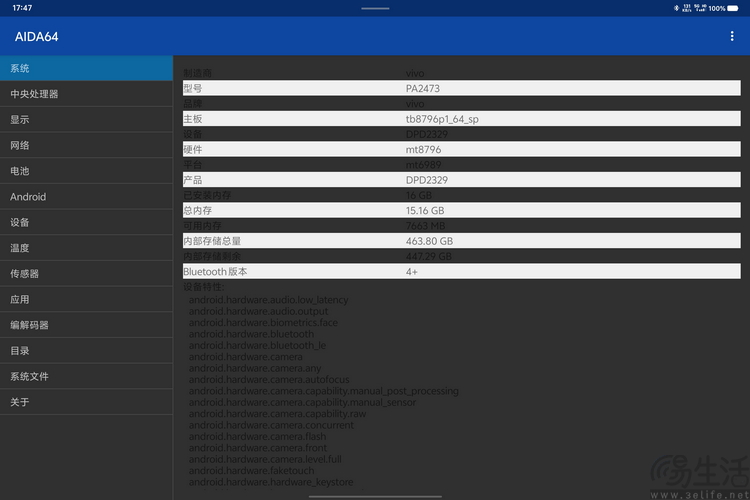Select the 型号 PA2473 row
This screenshot has width=750, height=500.
pos(462,88)
